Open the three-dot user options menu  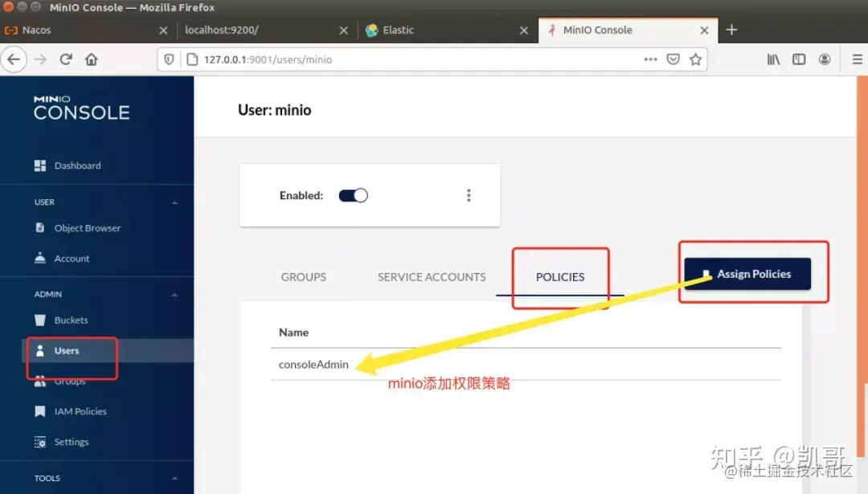(469, 195)
